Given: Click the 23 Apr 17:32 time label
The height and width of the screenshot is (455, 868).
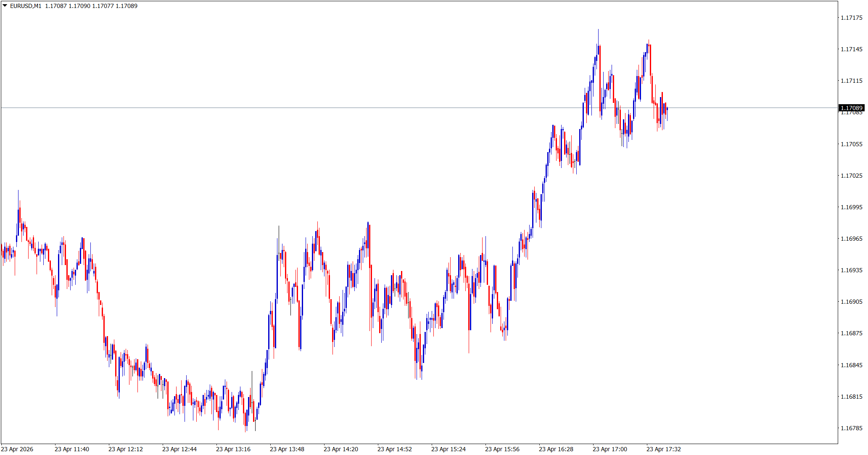Looking at the screenshot, I should click(664, 449).
